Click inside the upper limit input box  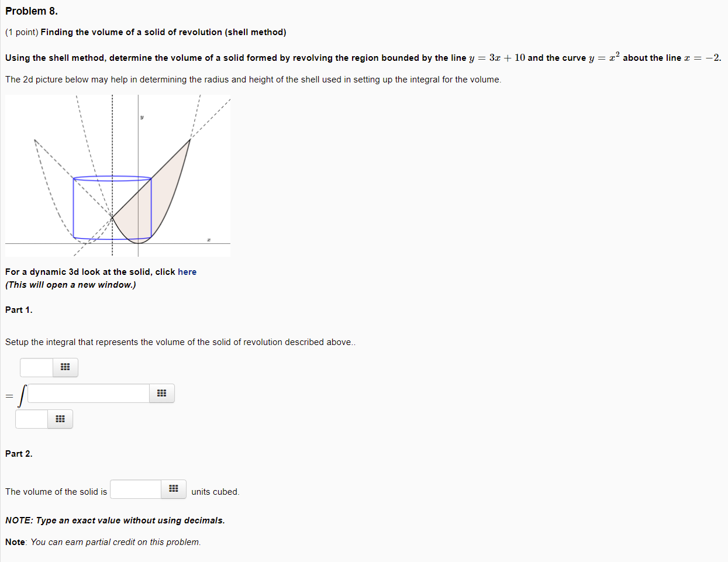[x=36, y=367]
